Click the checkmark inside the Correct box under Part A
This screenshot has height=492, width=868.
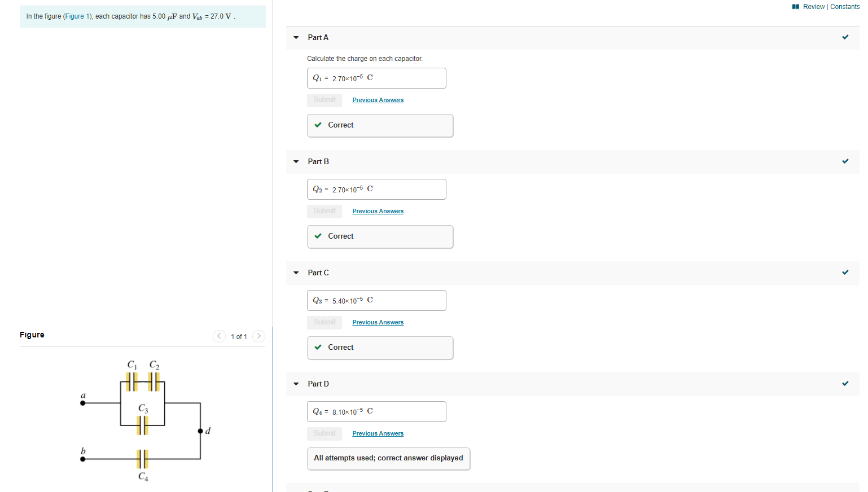318,125
